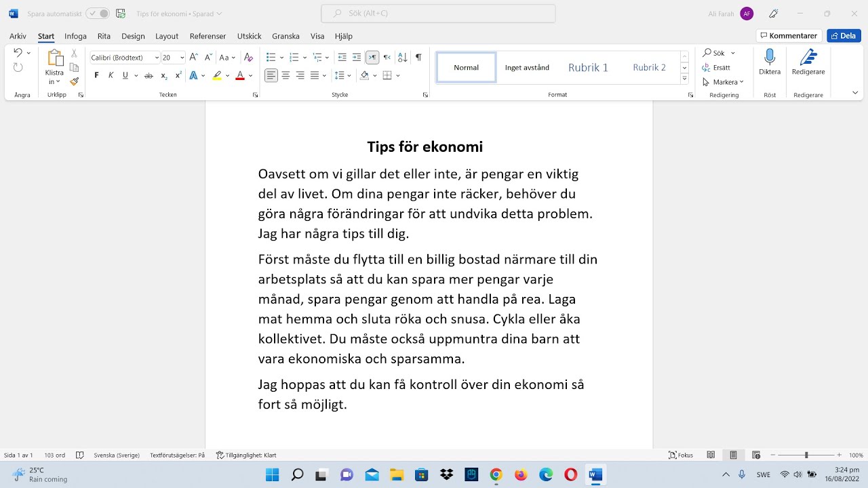Open Dropbox from the taskbar
868x488 pixels.
click(x=446, y=474)
